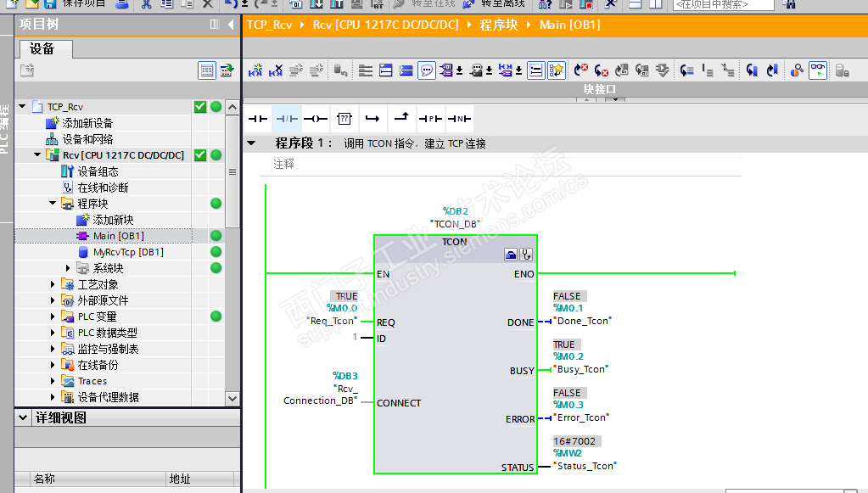The height and width of the screenshot is (493, 868).
Task: Toggle network comments display icon
Action: (x=536, y=70)
